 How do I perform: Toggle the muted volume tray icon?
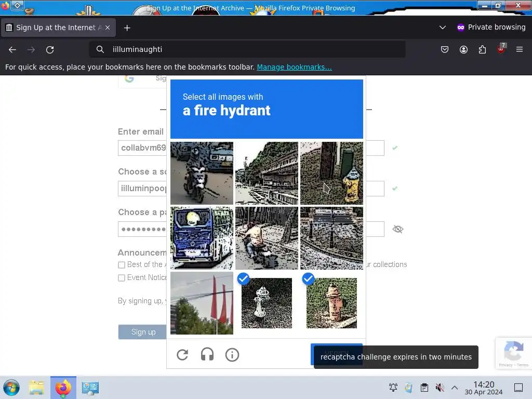(x=440, y=388)
